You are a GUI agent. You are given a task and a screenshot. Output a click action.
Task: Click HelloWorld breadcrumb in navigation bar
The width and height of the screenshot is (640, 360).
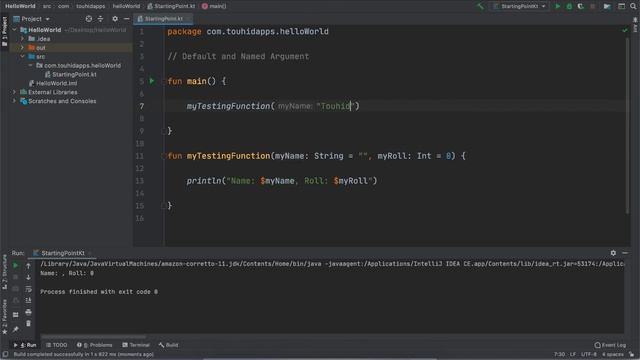20,6
